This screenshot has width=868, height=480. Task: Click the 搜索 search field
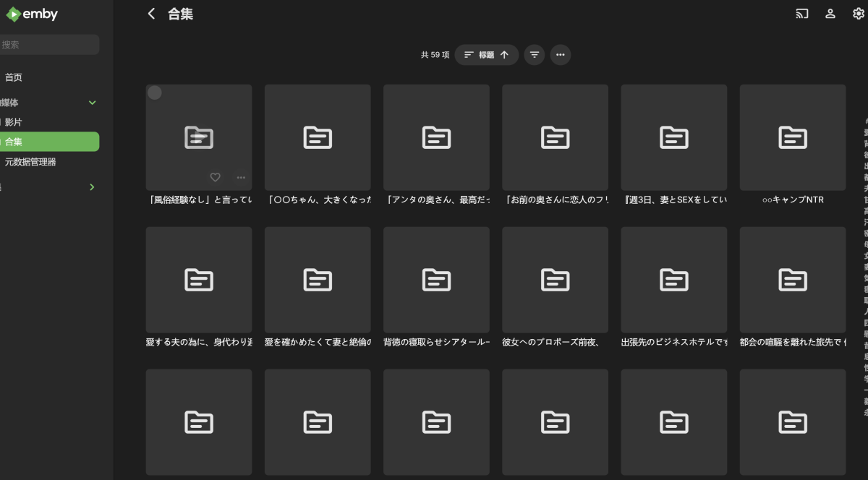50,45
